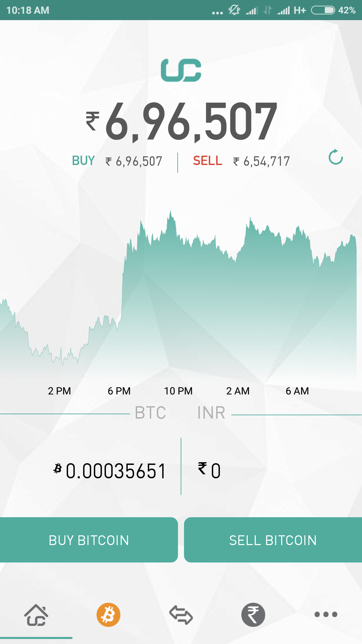Tap the INR balance ₹ 0
The image size is (362, 644).
coord(209,471)
